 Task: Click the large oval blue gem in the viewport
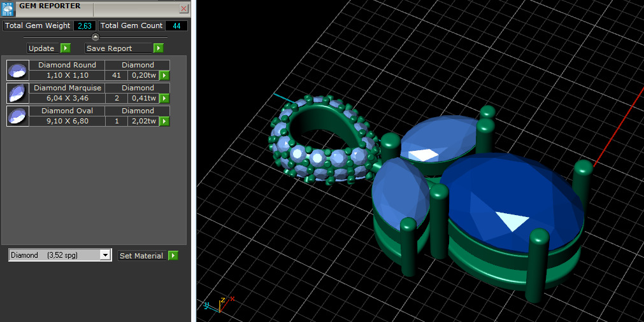(x=512, y=202)
